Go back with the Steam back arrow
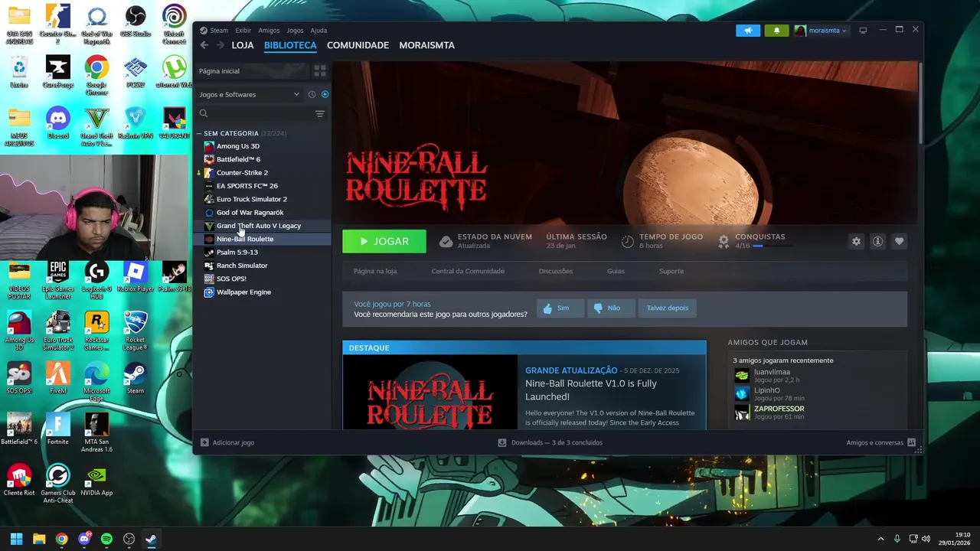The width and height of the screenshot is (980, 551). pos(204,45)
